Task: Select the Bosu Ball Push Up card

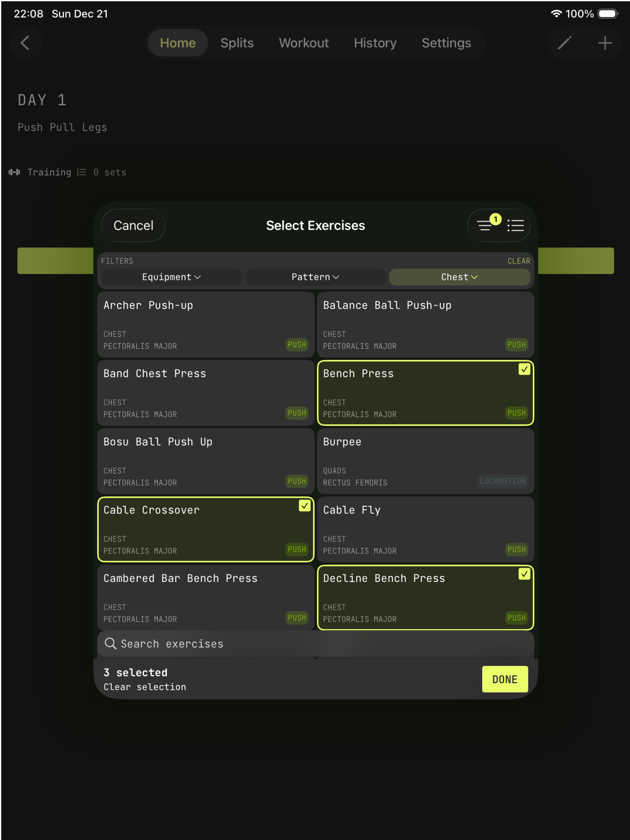Action: pos(206,461)
